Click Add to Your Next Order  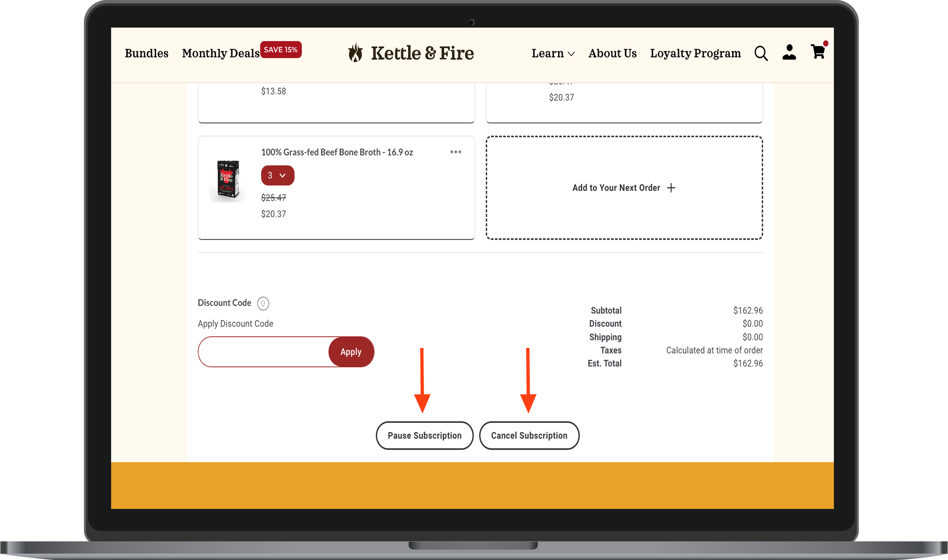point(624,188)
